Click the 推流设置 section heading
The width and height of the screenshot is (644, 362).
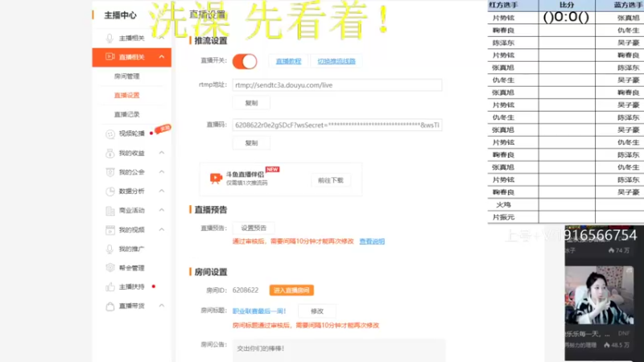(211, 41)
